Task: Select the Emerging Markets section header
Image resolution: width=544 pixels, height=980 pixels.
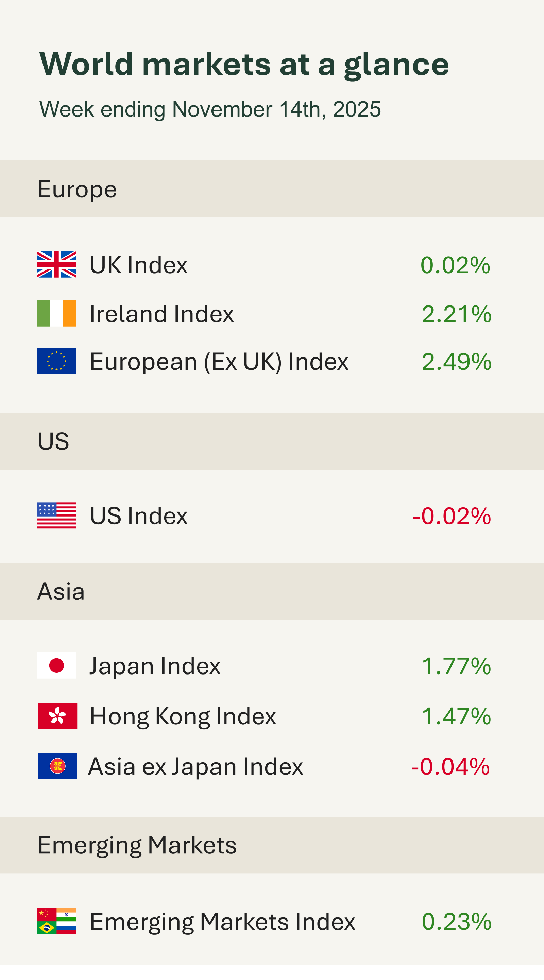Action: 137,845
